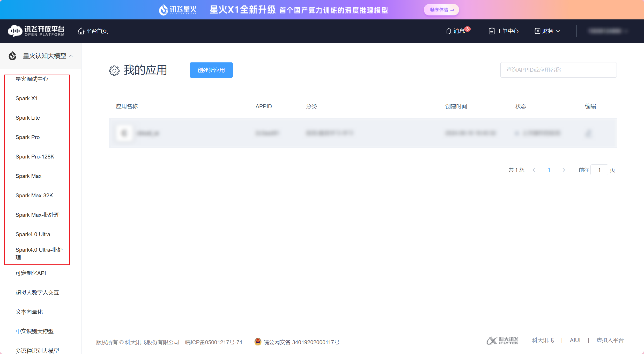
Task: Open 超拟人数字人交互 in sidebar
Action: (x=37, y=293)
